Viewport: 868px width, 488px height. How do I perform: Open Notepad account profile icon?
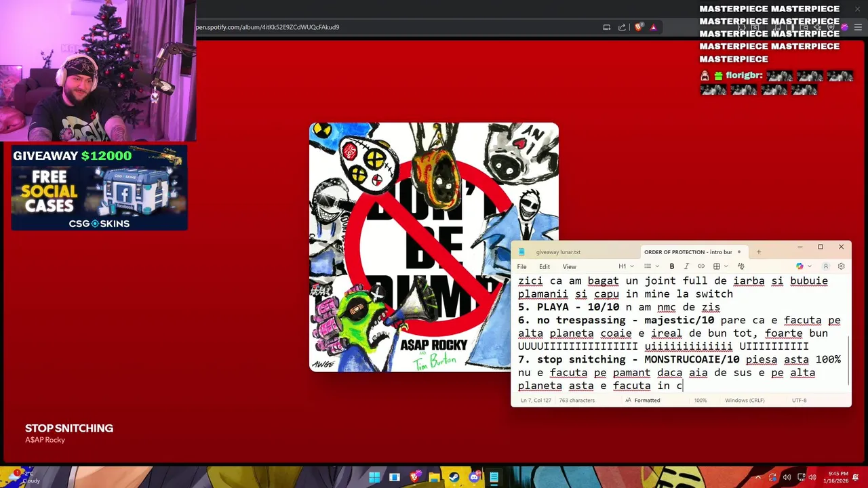[x=825, y=266]
